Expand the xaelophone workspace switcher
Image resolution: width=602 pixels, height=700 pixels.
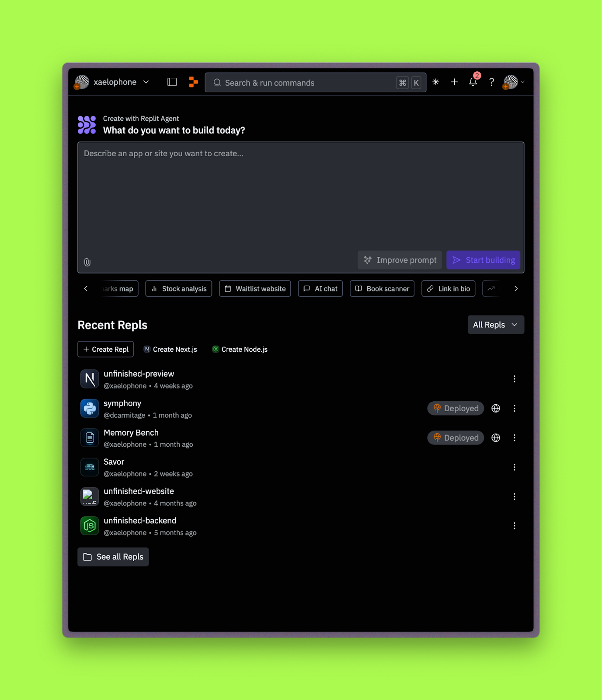[x=111, y=82]
